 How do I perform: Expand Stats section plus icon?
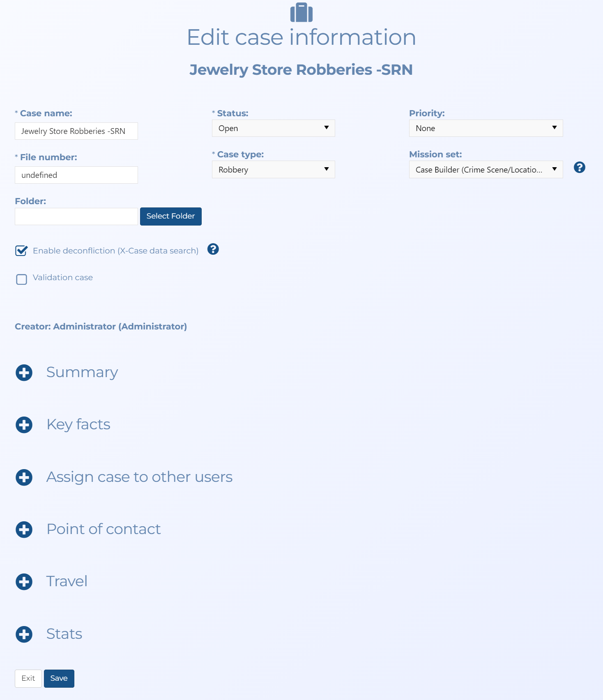(x=24, y=634)
